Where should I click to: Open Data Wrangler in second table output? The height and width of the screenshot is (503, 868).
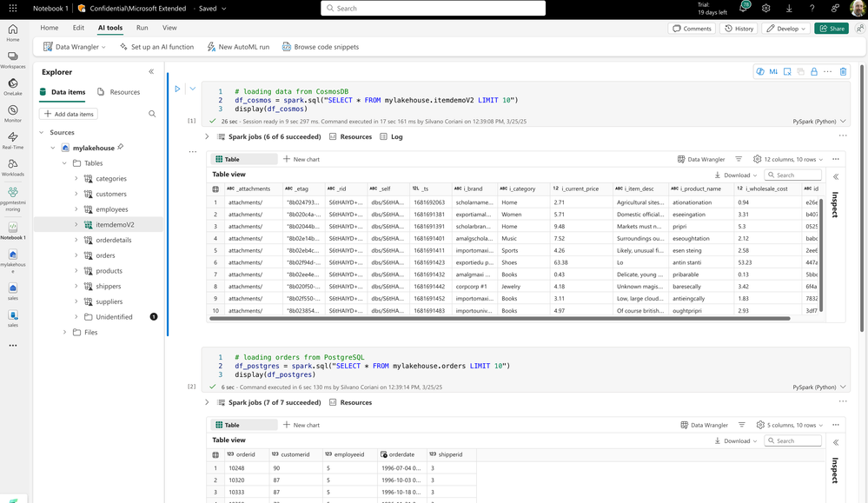click(x=704, y=425)
